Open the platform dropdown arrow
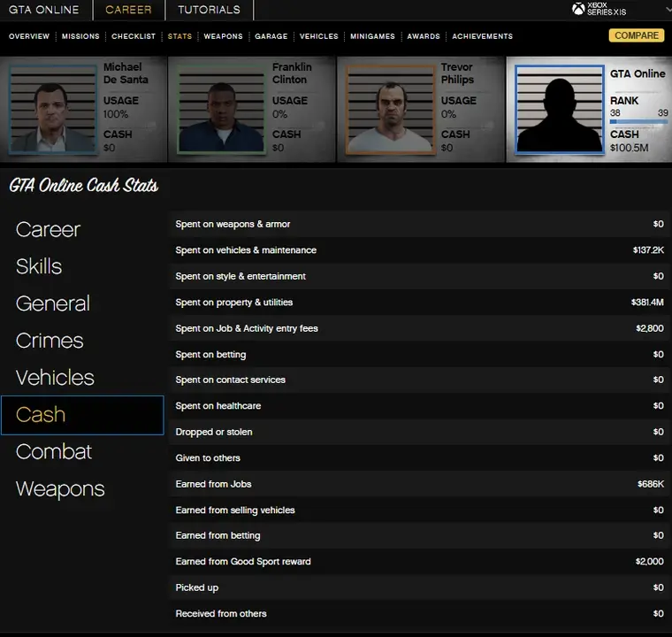This screenshot has width=672, height=637. click(x=668, y=9)
